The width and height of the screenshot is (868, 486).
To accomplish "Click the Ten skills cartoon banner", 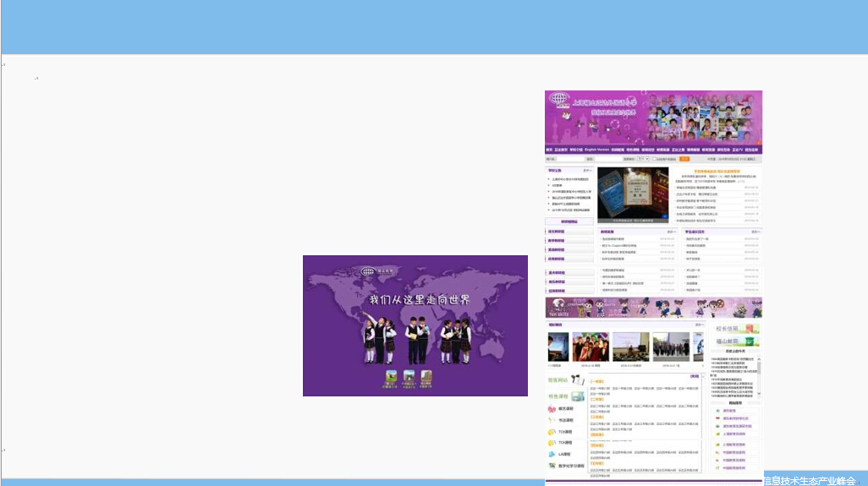I will pos(653,308).
